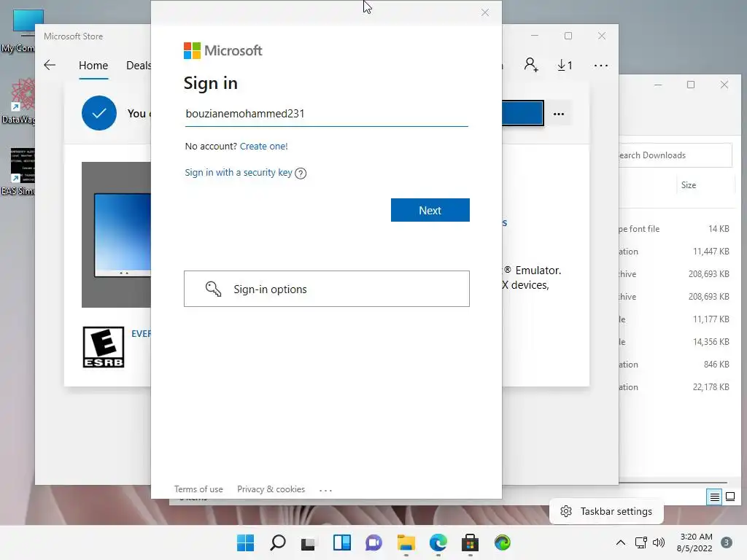Select DataWag desktop shortcut
The image size is (747, 560).
coord(19,101)
